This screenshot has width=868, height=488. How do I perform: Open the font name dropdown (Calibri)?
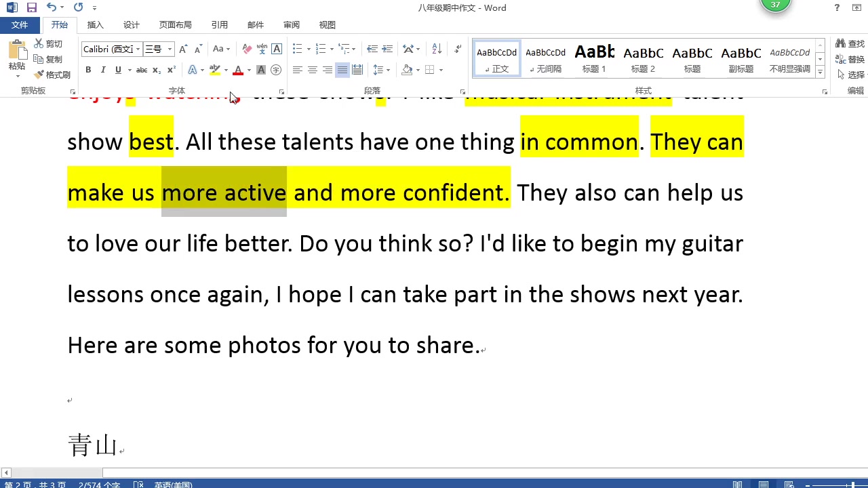click(x=138, y=49)
